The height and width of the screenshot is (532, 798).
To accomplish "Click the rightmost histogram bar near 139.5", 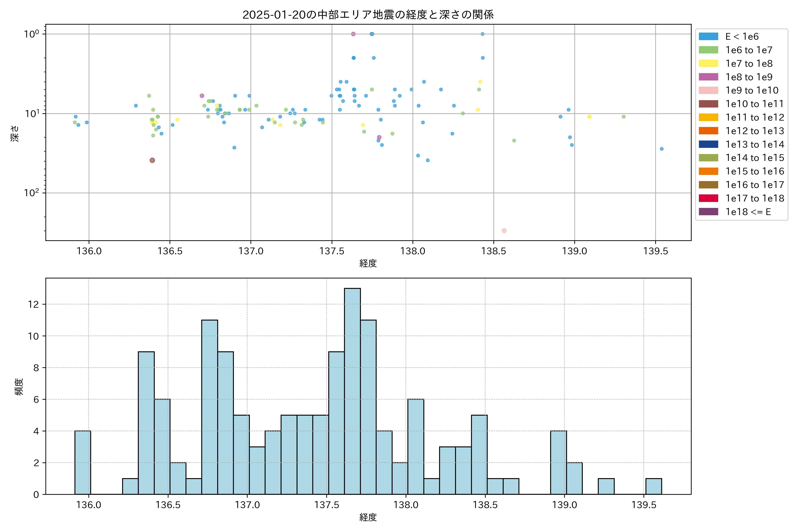I will pyautogui.click(x=653, y=486).
